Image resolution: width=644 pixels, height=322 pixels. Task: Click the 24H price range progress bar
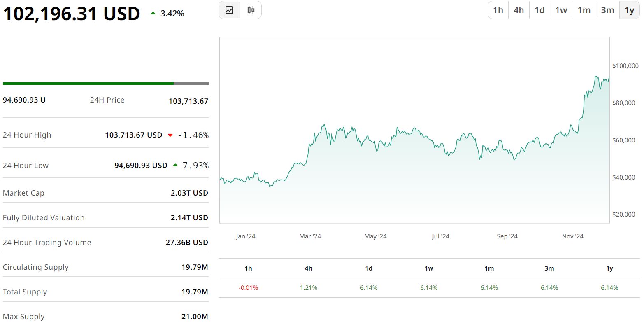point(106,84)
